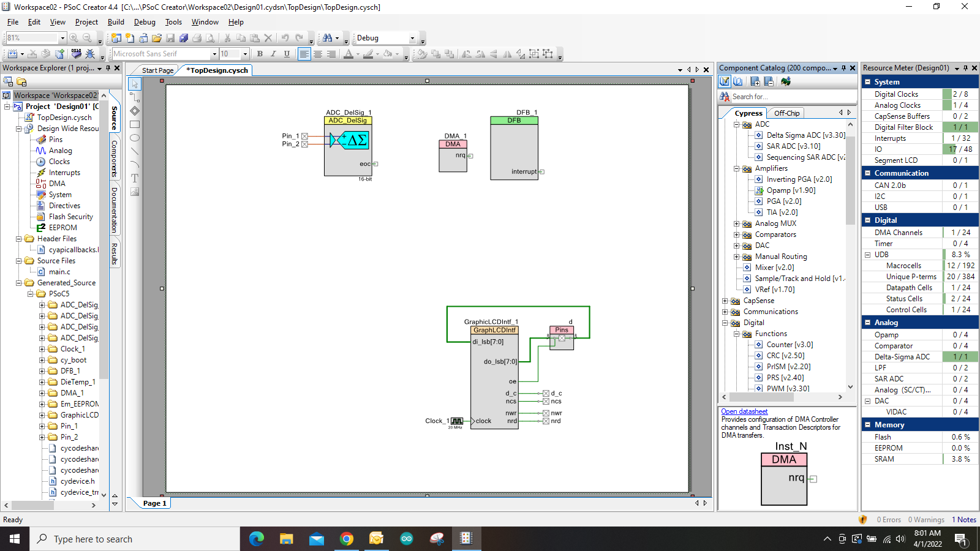This screenshot has height=551, width=980.
Task: Click the Search for field in catalog
Action: coord(793,97)
